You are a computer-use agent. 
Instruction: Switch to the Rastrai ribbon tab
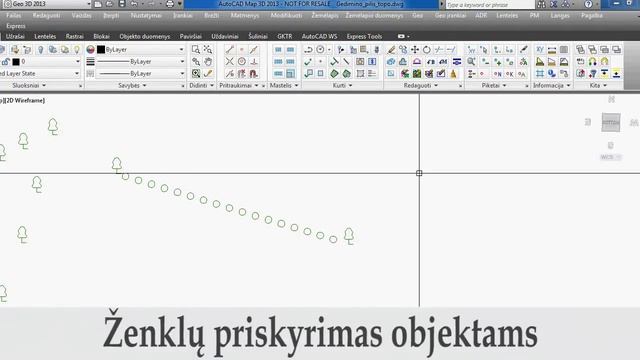click(75, 36)
